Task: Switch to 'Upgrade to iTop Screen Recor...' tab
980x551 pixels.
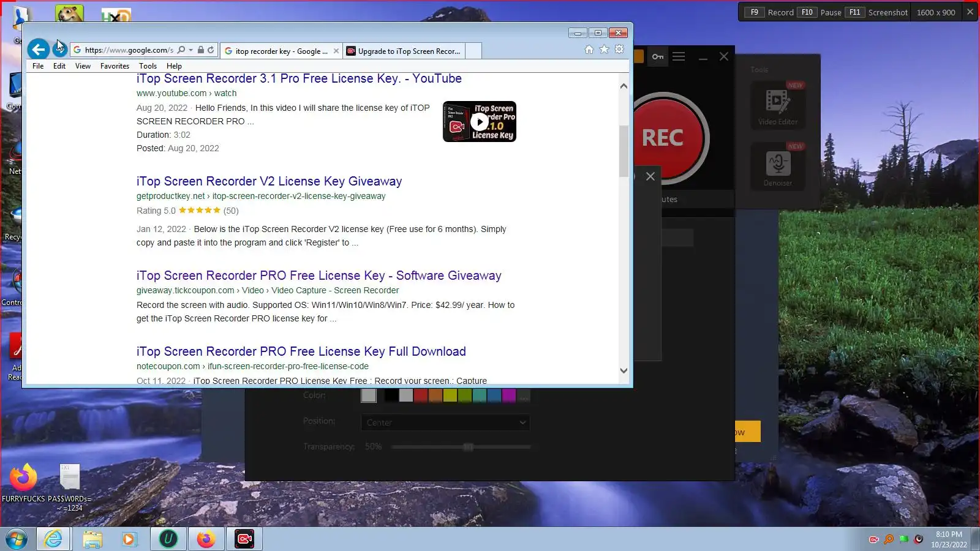Action: point(404,51)
